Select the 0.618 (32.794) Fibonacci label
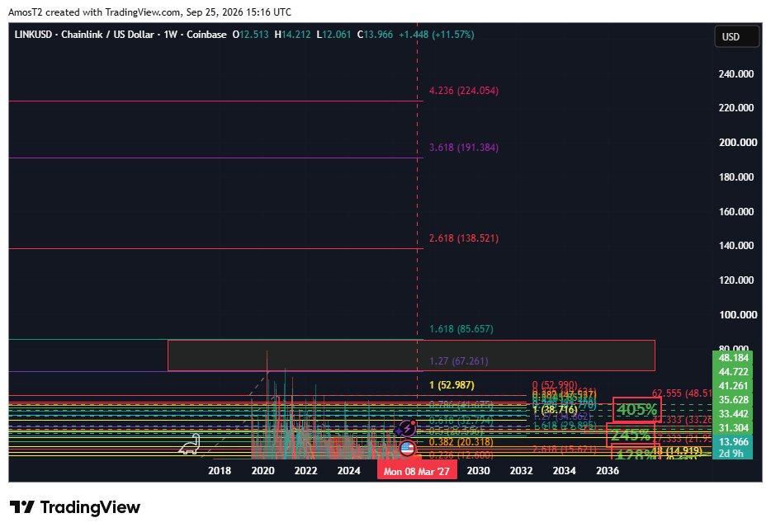Viewport: 771px width, 532px height. pos(461,421)
